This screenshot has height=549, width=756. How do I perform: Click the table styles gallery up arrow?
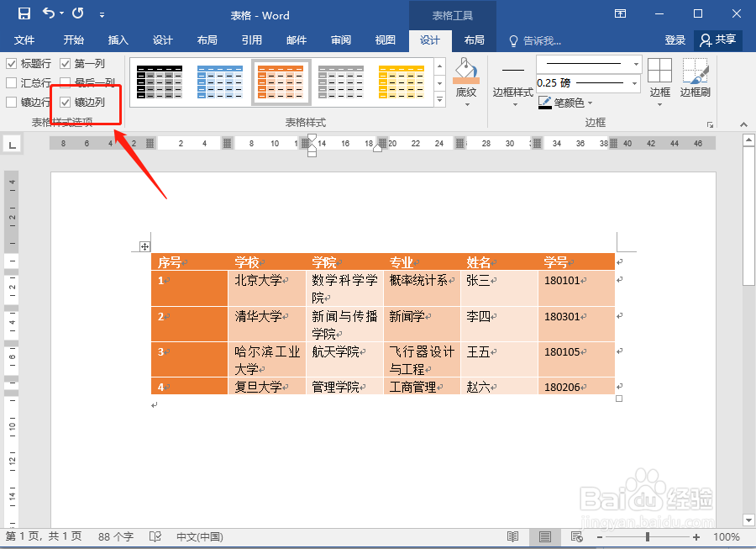(439, 66)
